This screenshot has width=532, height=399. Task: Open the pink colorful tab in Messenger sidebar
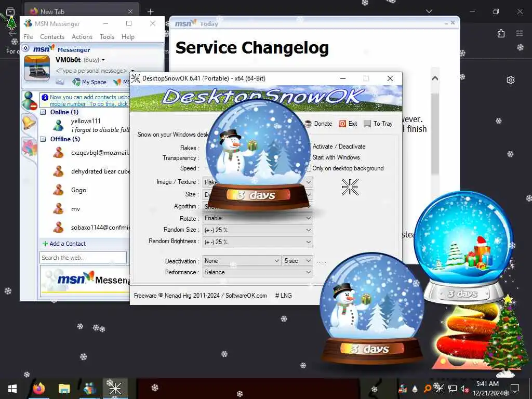pos(29,148)
